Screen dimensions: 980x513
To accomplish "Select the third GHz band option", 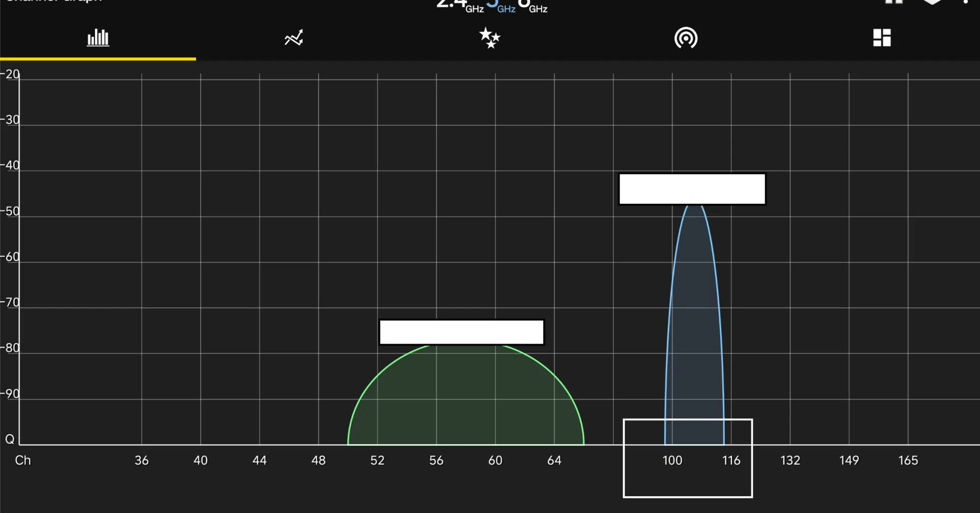I will click(532, 6).
